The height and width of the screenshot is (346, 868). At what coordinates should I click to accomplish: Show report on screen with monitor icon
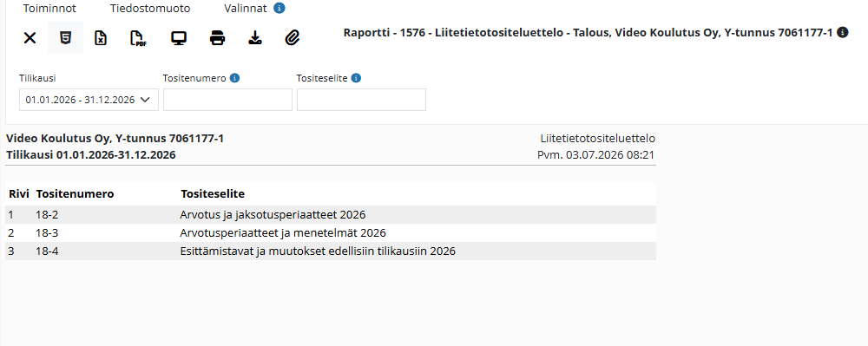tap(179, 38)
